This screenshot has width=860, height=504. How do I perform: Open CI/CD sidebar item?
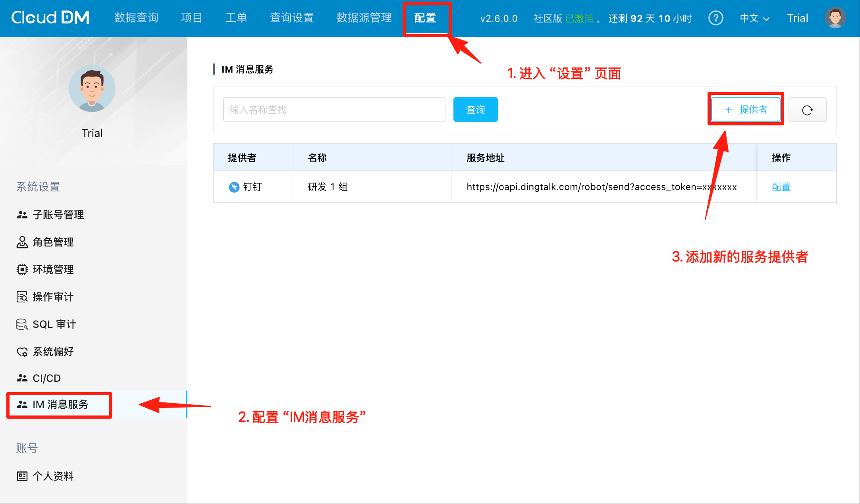[46, 378]
